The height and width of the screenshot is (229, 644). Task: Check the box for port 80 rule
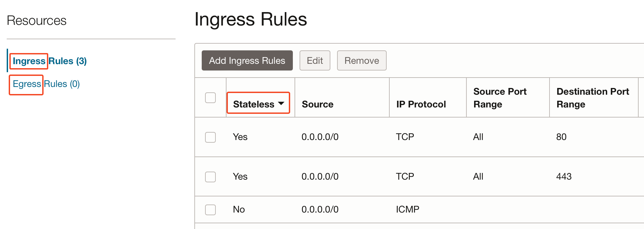tap(210, 137)
